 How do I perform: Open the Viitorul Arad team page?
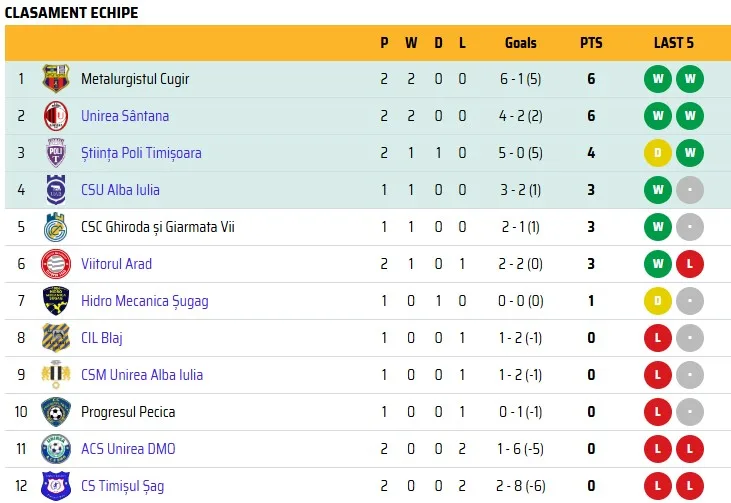[117, 264]
